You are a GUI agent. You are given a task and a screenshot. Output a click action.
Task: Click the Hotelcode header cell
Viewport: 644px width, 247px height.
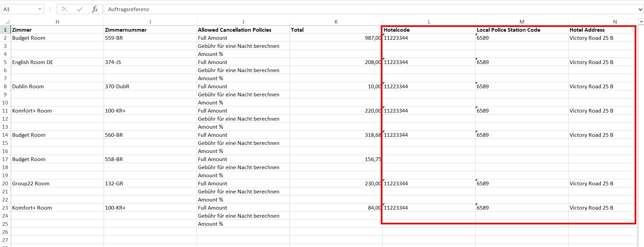click(x=397, y=30)
